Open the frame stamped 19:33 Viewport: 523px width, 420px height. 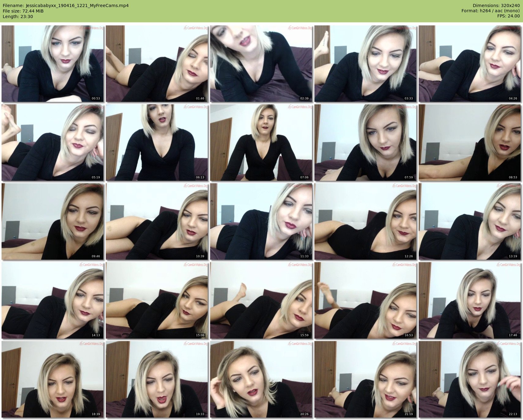[x=157, y=379]
